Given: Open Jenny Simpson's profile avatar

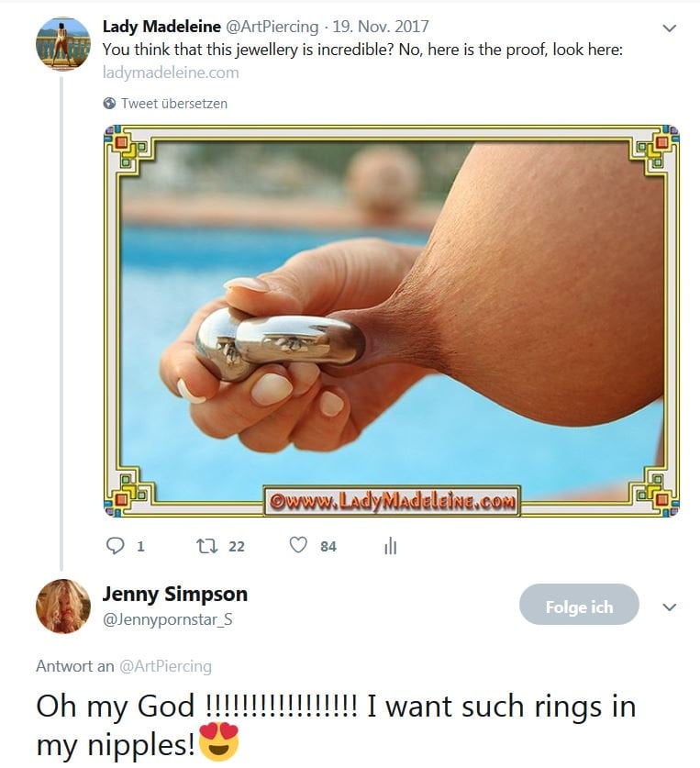Looking at the screenshot, I should pos(63,606).
